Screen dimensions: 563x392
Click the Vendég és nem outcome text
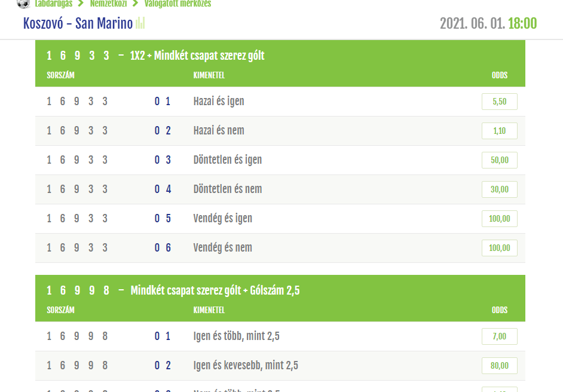[x=223, y=248]
